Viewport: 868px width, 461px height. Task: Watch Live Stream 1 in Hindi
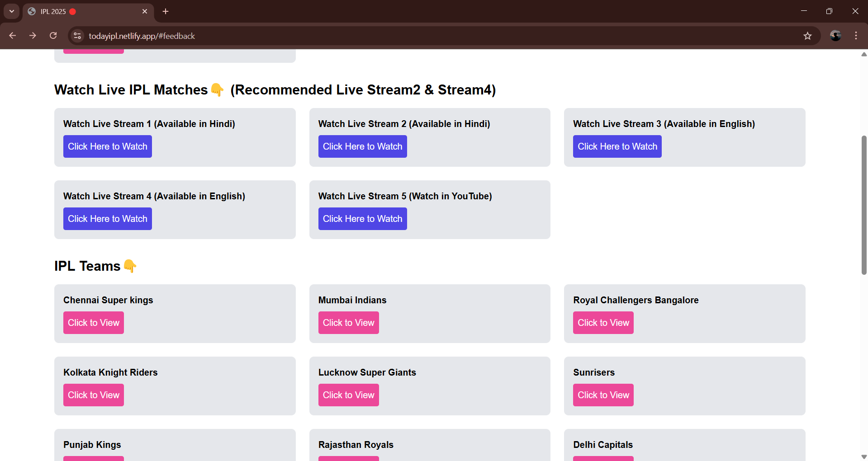coord(107,146)
